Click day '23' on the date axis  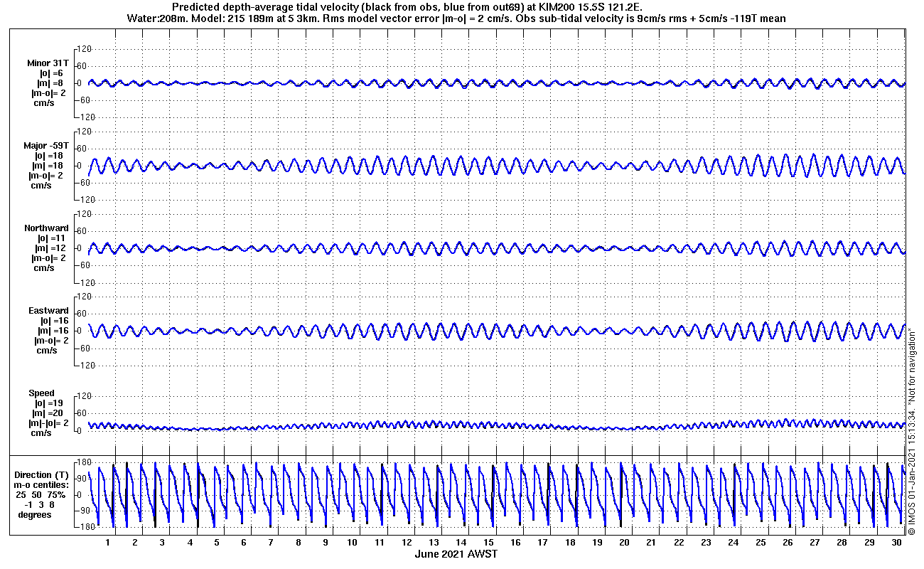pos(706,543)
